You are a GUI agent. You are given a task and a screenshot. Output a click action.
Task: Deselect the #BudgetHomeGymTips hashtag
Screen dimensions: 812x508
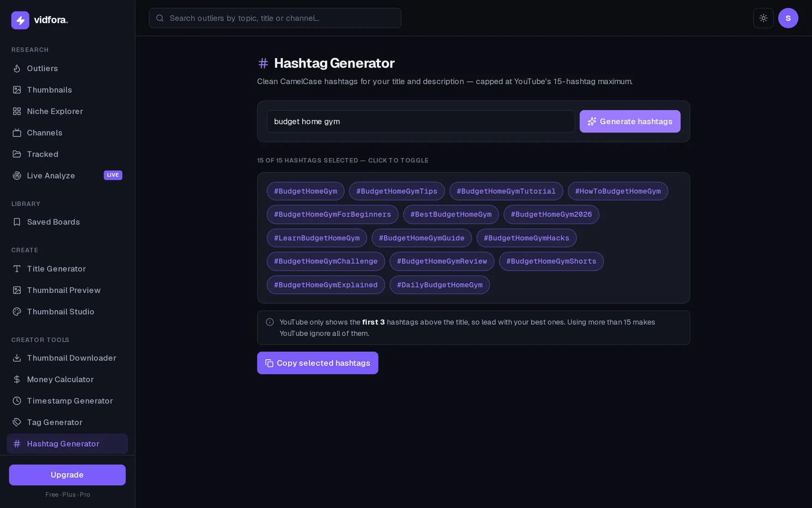point(397,191)
